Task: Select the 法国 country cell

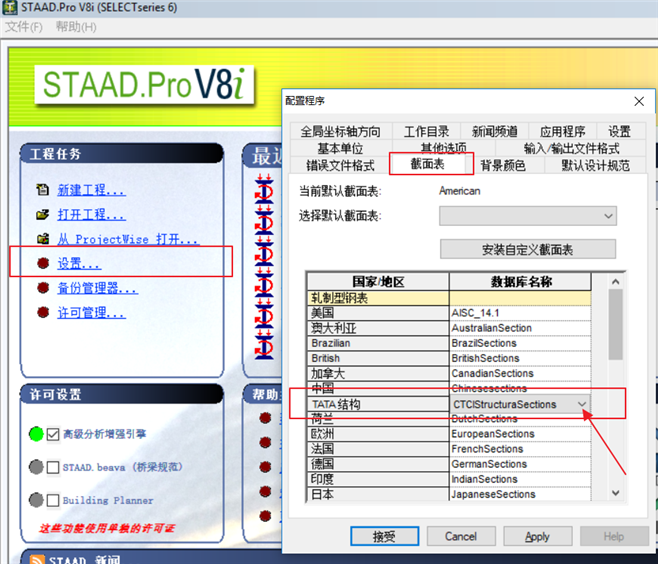Action: click(x=378, y=449)
